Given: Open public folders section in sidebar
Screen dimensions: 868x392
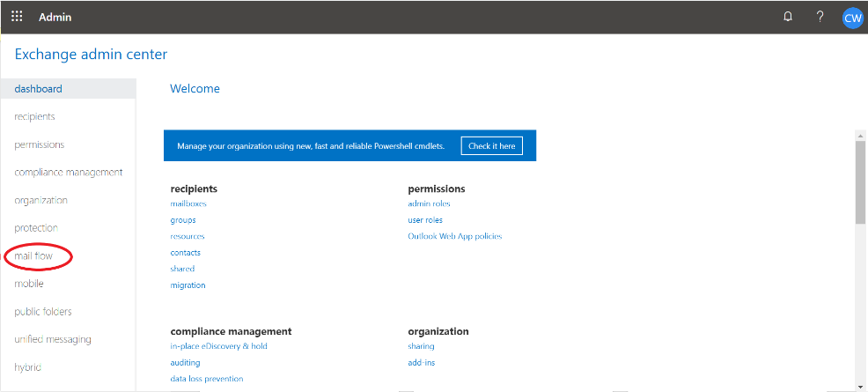Looking at the screenshot, I should [x=43, y=312].
